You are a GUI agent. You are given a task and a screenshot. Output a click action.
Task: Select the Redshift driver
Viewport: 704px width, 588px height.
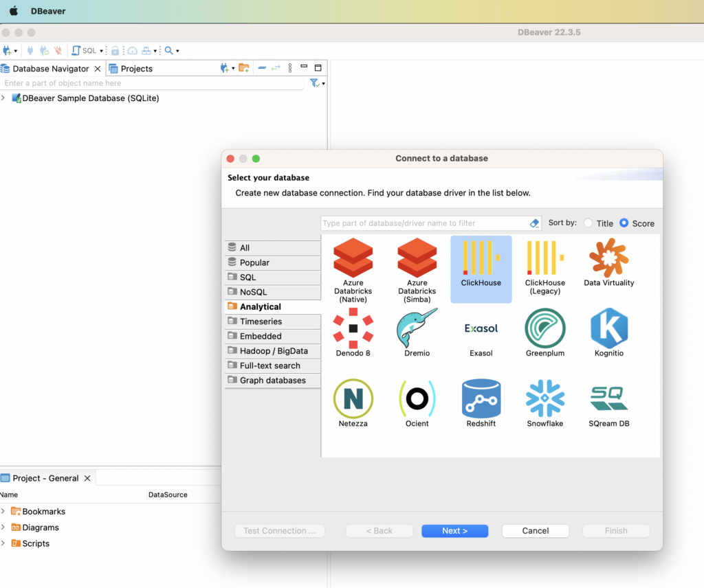pyautogui.click(x=481, y=403)
